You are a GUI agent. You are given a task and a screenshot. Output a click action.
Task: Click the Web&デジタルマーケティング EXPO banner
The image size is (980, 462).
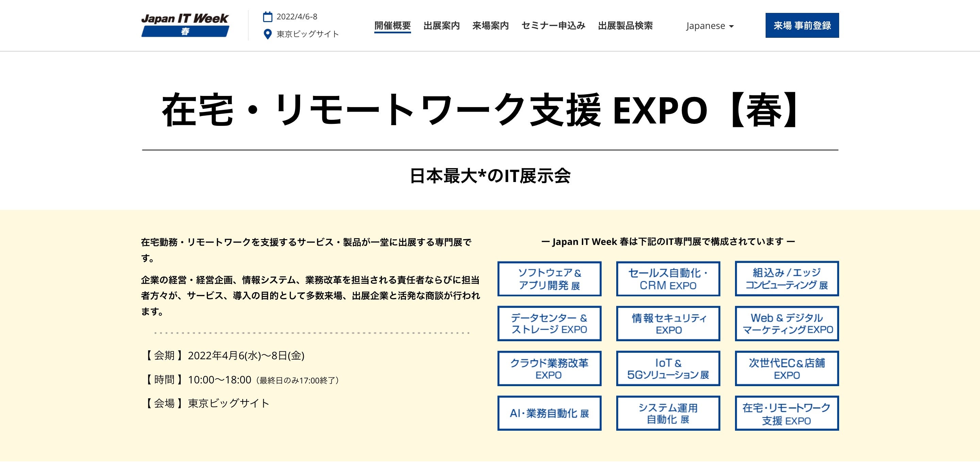coord(786,324)
